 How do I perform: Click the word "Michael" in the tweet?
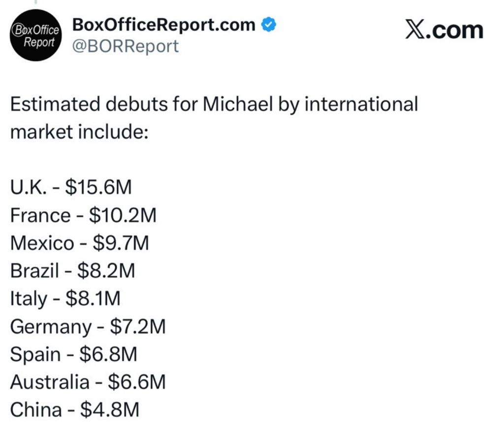235,105
